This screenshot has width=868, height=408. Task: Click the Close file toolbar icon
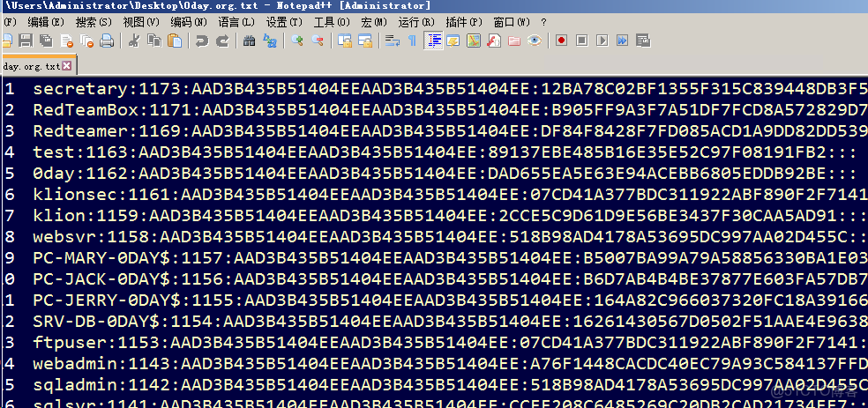pos(66,41)
